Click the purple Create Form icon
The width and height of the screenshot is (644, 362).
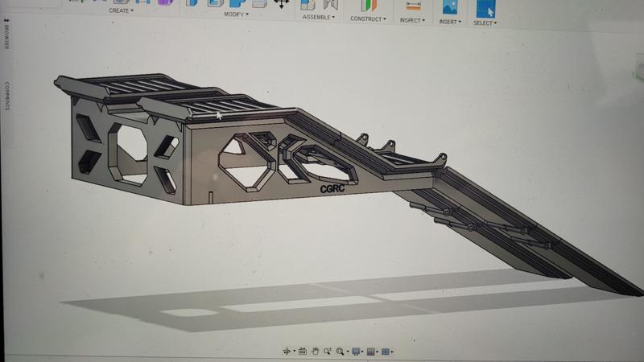coord(165,2)
